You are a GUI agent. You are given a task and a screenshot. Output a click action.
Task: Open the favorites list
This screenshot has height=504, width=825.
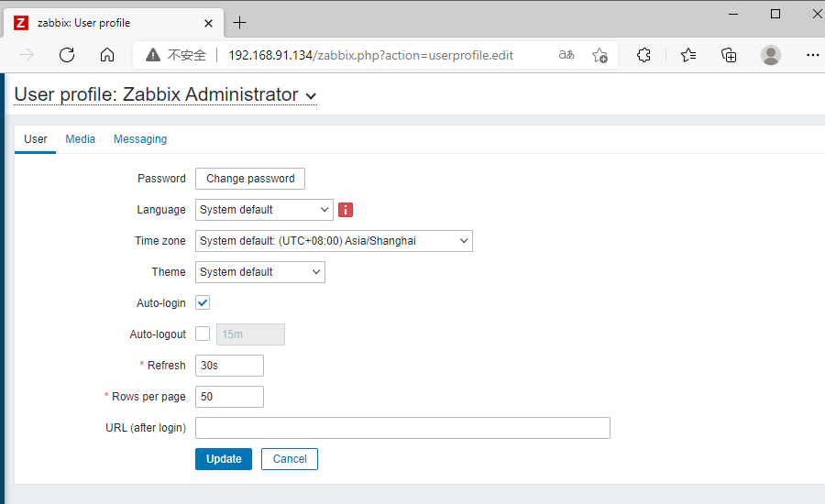(688, 55)
